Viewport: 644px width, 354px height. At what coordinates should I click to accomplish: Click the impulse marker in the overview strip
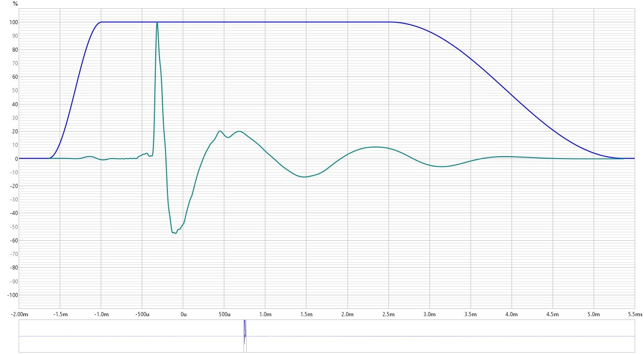tap(244, 336)
